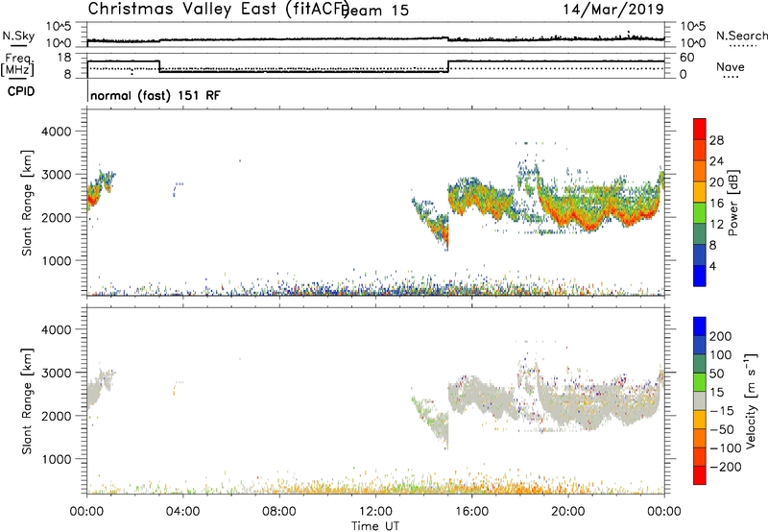Click the 28 tick on Power colorbar
The height and width of the screenshot is (532, 768).
point(716,140)
